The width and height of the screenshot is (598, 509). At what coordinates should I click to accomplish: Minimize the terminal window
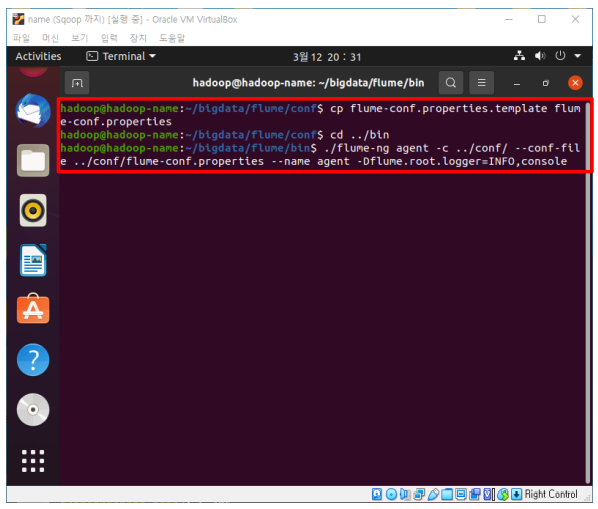[x=517, y=83]
